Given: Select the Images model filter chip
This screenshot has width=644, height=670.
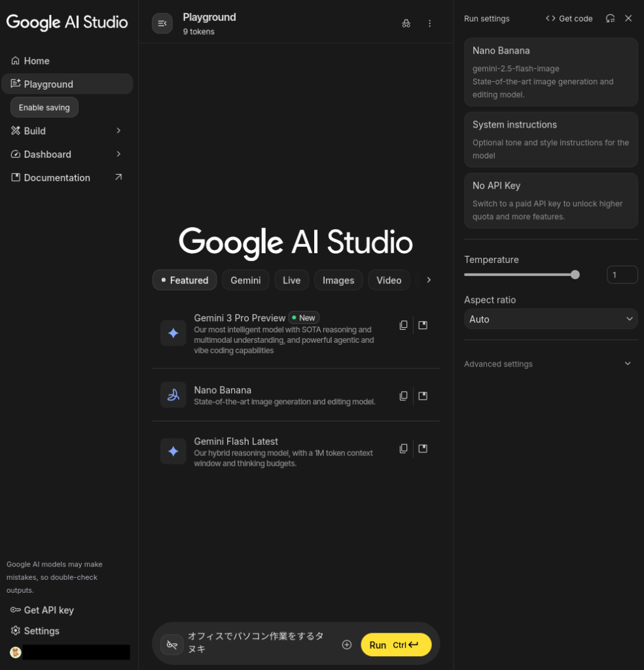Looking at the screenshot, I should [338, 280].
